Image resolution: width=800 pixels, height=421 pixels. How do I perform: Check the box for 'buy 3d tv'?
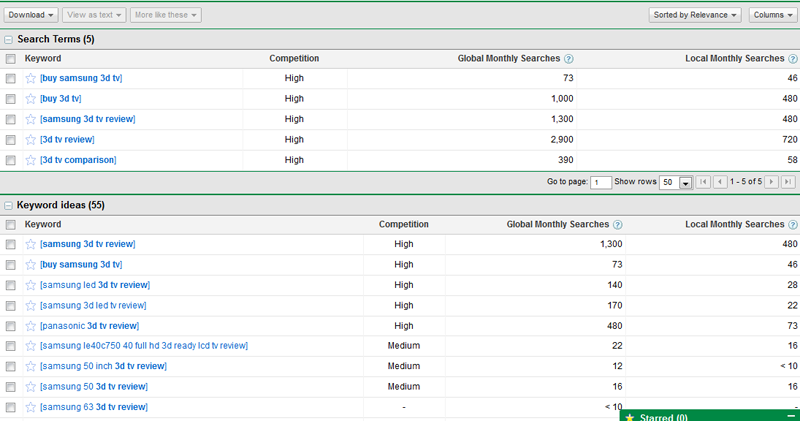pyautogui.click(x=10, y=99)
